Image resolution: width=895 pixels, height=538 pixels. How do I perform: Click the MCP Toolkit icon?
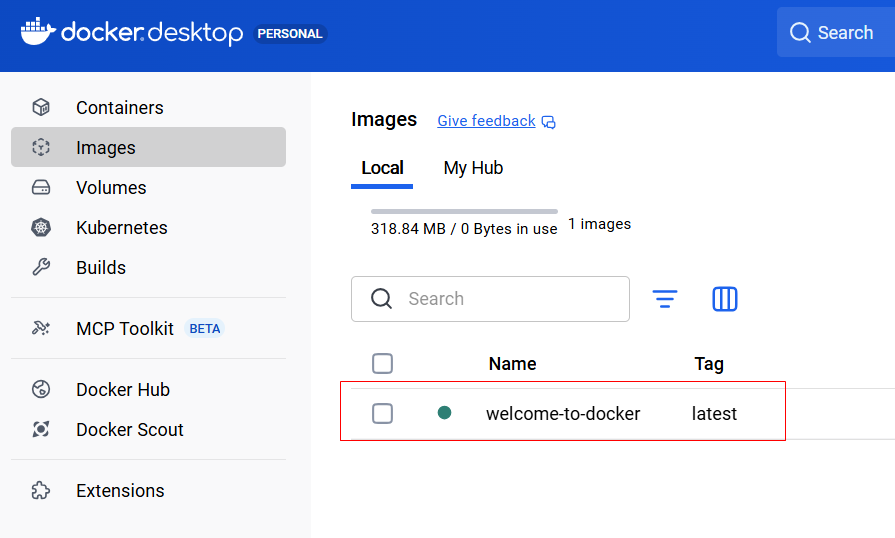coord(41,328)
